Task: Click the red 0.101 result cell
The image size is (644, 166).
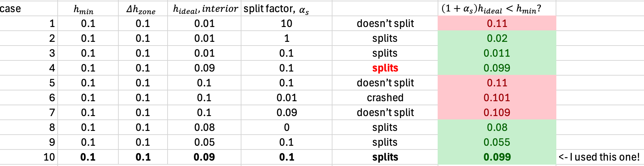Action: 497,98
